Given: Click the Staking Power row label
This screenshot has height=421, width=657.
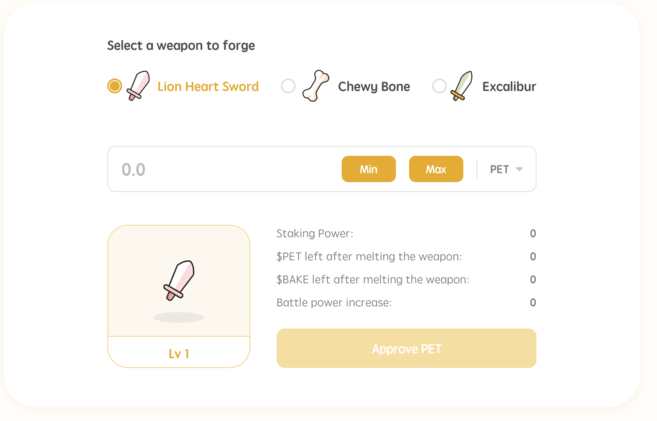Looking at the screenshot, I should (315, 234).
